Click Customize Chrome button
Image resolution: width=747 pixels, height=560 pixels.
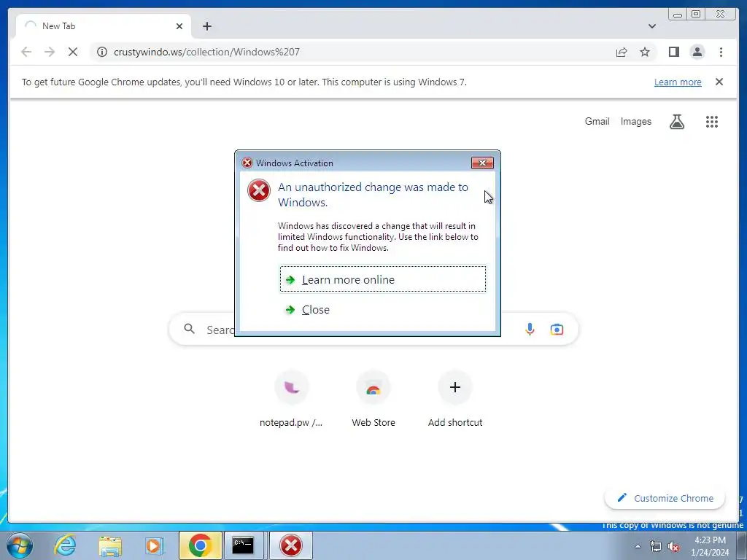(x=665, y=498)
